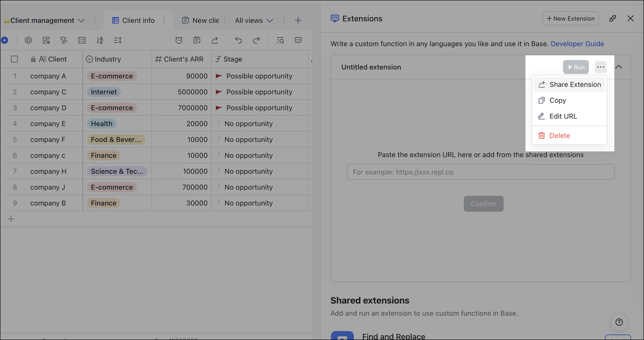This screenshot has height=340, width=644.
Task: Close the Extensions panel
Action: pyautogui.click(x=630, y=19)
